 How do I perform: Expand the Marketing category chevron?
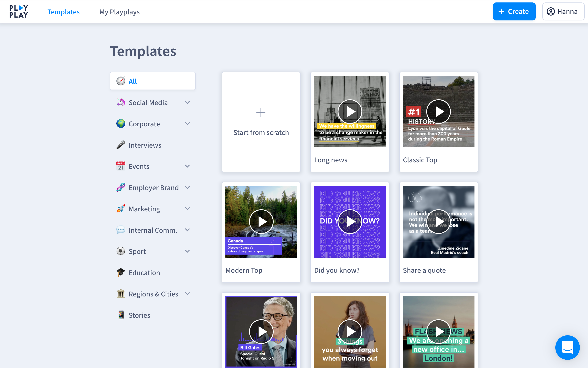[187, 209]
